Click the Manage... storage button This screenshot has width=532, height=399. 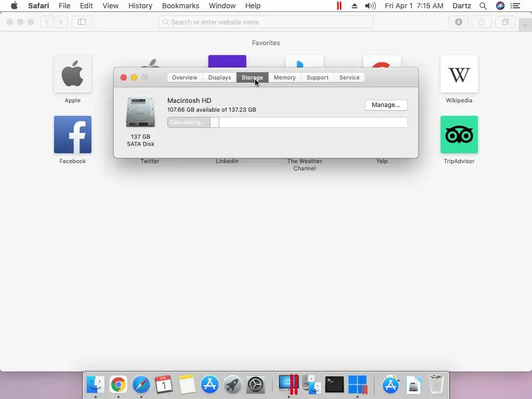[x=386, y=105]
